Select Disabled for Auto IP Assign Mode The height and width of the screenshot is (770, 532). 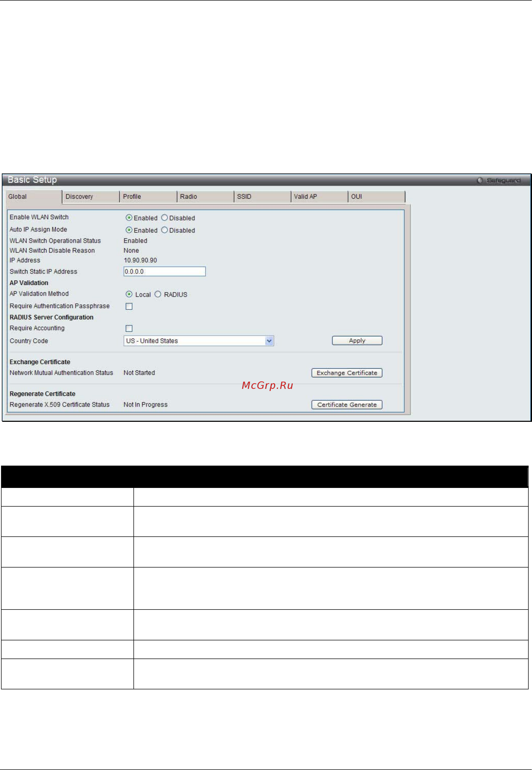[x=164, y=230]
